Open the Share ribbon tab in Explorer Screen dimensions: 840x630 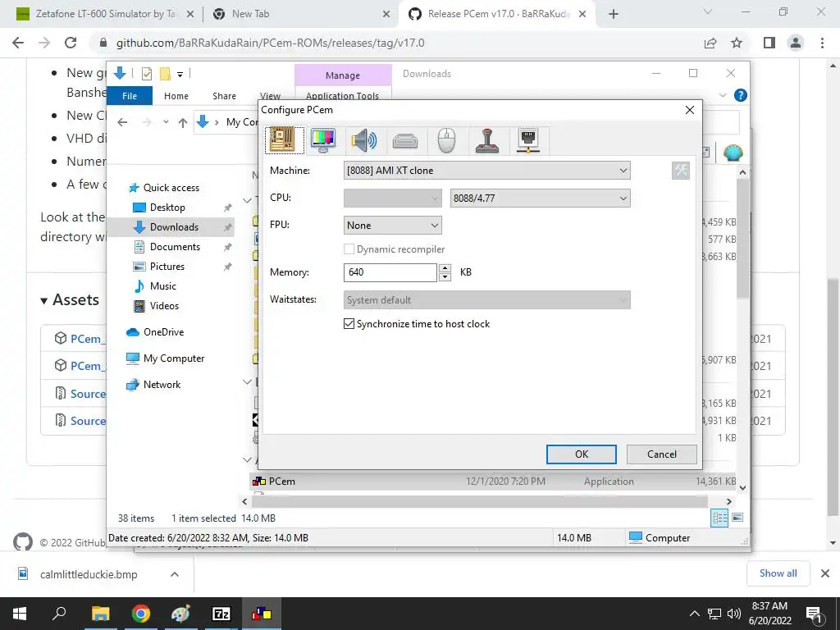click(224, 96)
